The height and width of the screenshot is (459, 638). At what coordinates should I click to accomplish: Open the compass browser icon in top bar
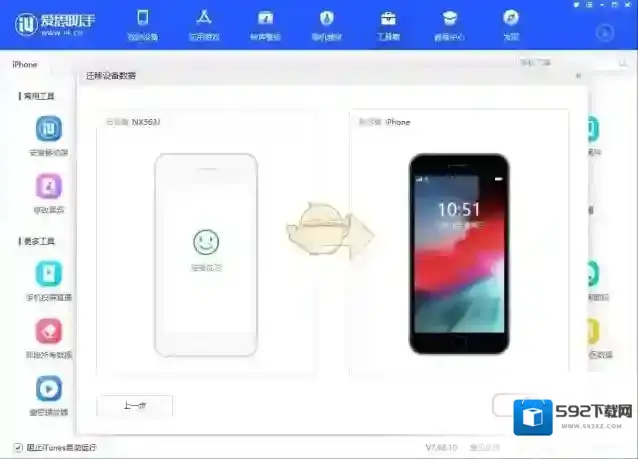pos(511,24)
